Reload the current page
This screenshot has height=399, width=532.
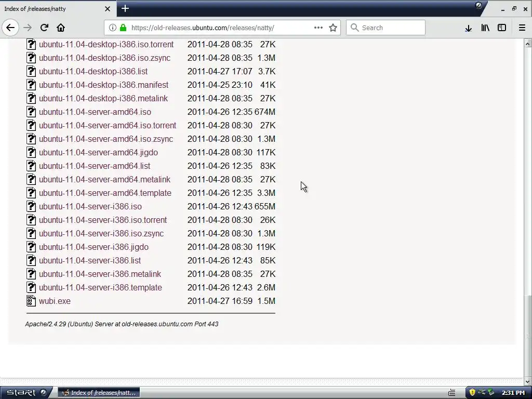pos(44,28)
